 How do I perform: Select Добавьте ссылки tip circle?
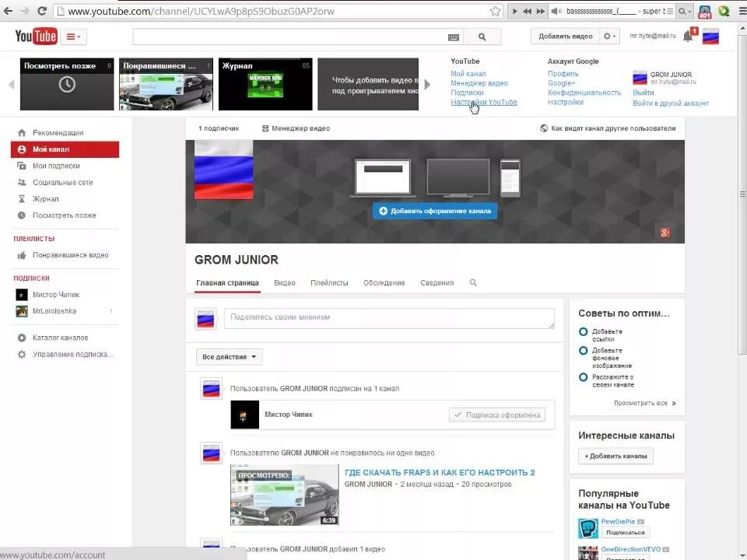(x=583, y=331)
